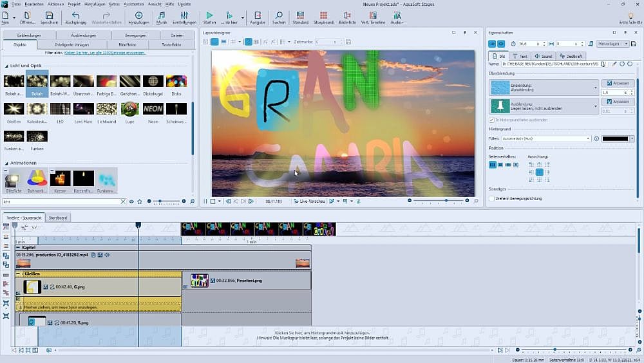Select the Neon effect thumbnail

[x=153, y=109]
